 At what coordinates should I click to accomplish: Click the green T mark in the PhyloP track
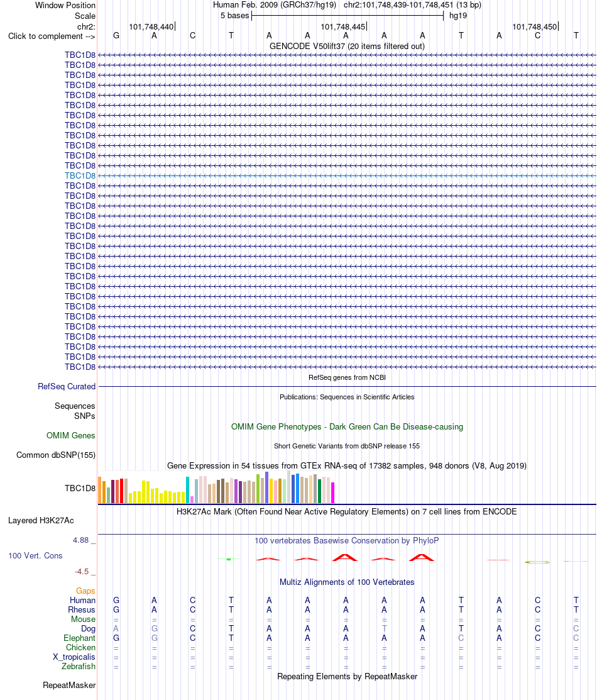pos(229,559)
